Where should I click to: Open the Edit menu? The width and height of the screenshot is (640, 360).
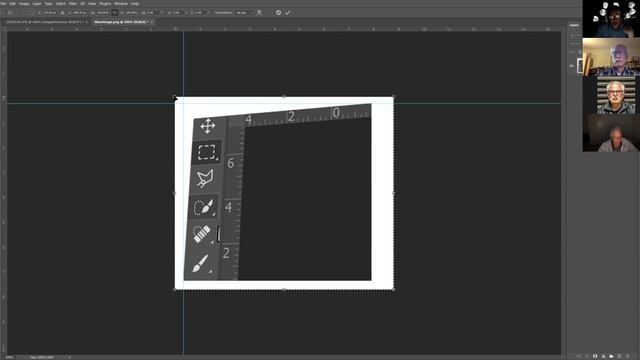point(13,4)
